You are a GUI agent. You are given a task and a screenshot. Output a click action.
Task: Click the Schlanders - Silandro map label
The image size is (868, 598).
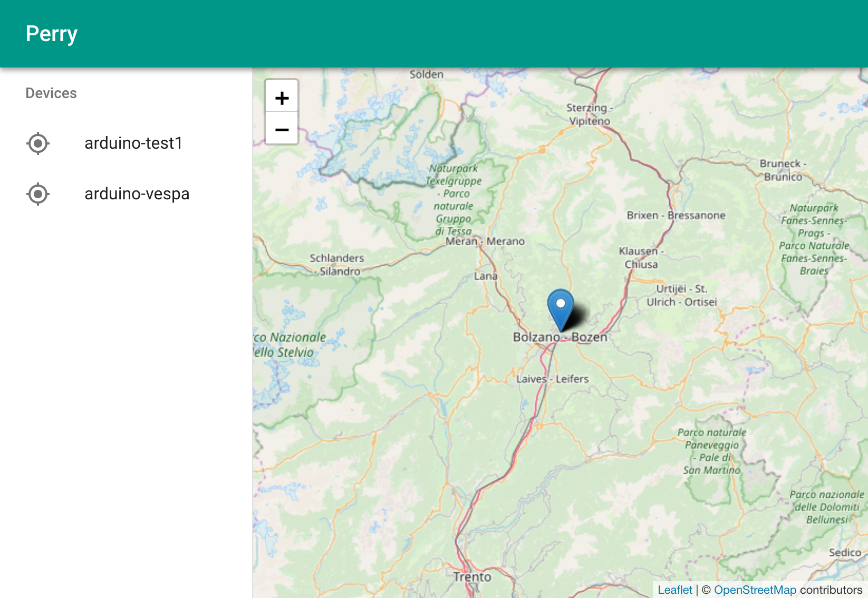(x=337, y=264)
